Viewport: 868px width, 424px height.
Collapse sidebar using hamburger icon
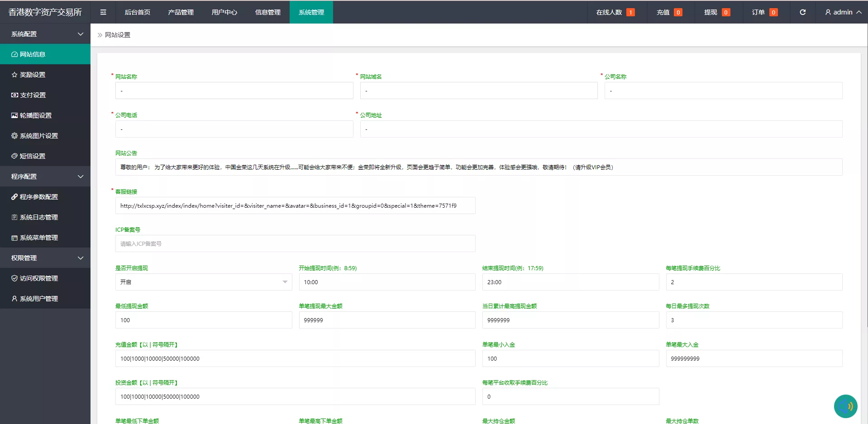coord(103,12)
